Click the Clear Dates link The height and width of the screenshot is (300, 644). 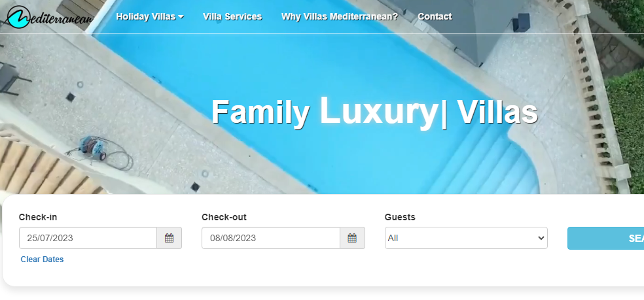pyautogui.click(x=43, y=259)
